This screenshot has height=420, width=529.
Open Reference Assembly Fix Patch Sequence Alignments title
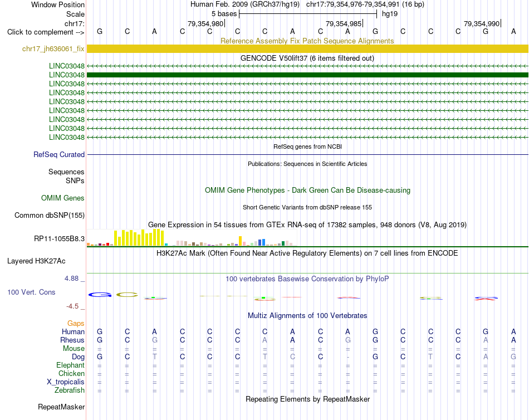pyautogui.click(x=307, y=41)
